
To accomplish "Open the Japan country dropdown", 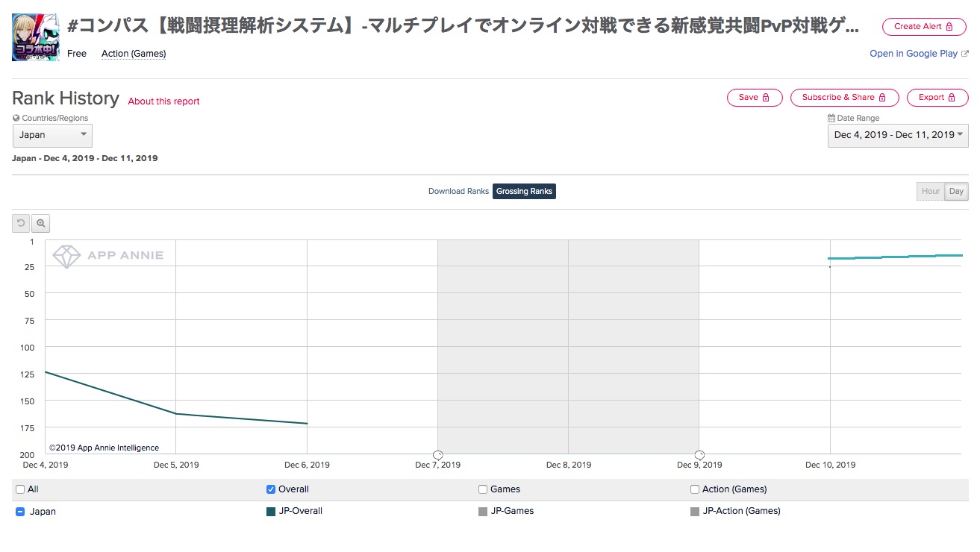I will click(x=52, y=135).
